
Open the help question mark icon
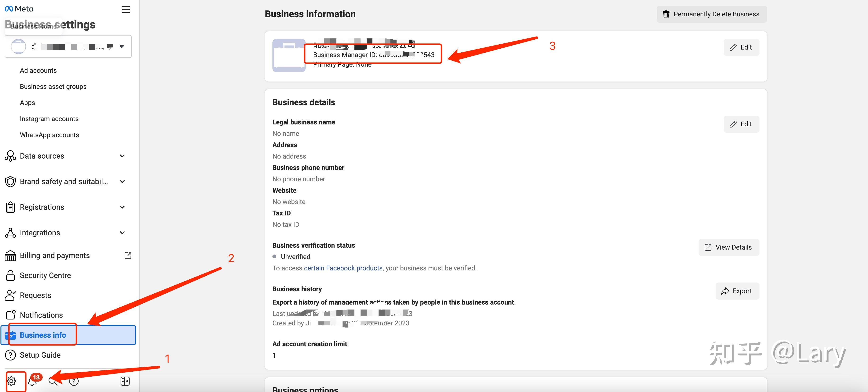74,381
